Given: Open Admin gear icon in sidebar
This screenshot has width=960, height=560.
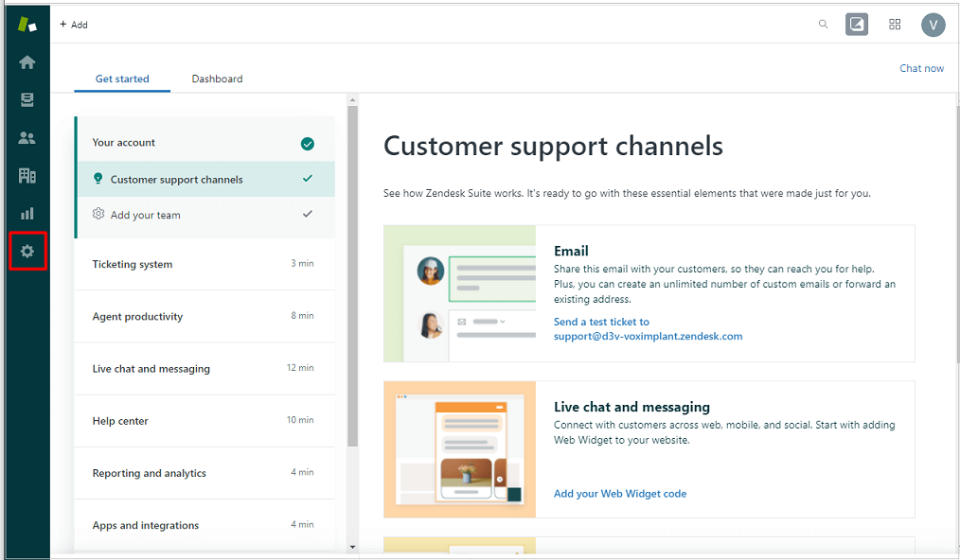Looking at the screenshot, I should (27, 251).
